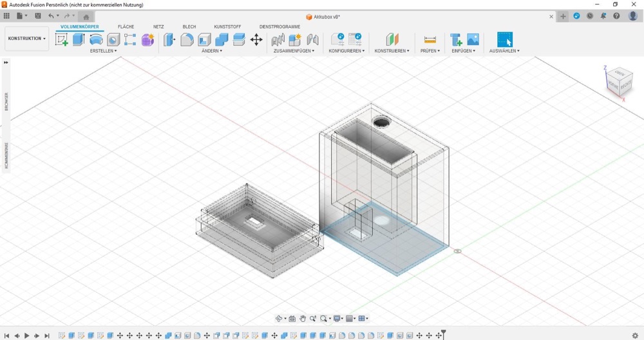Expand the EINFÜGEN menu

pos(463,51)
